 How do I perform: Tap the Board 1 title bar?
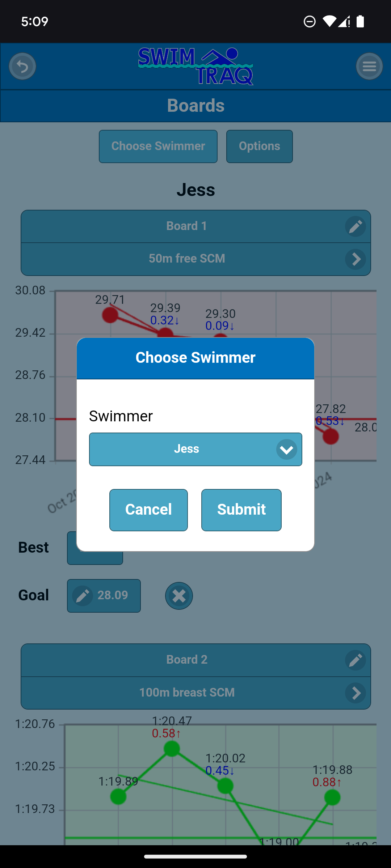tap(186, 226)
